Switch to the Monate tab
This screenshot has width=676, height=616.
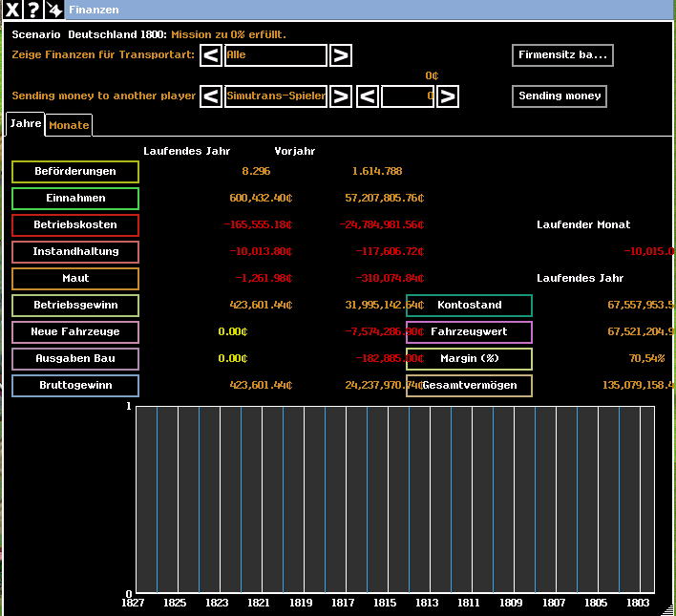point(69,126)
